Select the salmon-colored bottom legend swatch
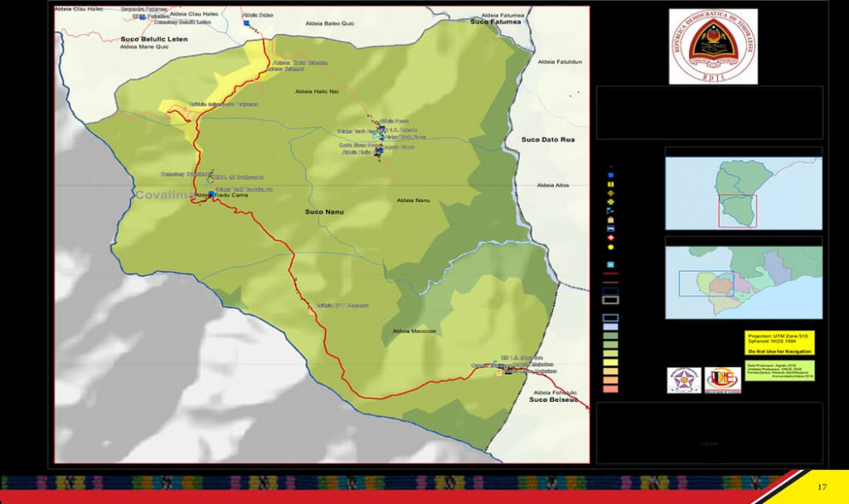The image size is (849, 504). tap(610, 389)
